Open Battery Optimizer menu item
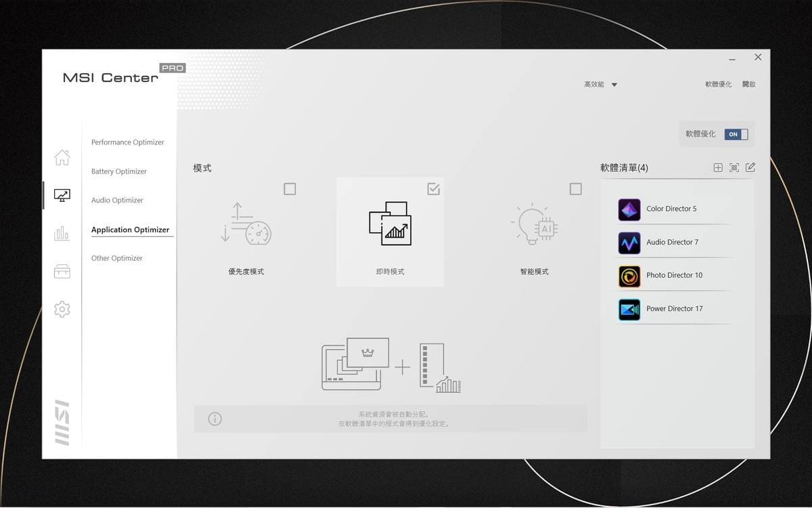 119,171
